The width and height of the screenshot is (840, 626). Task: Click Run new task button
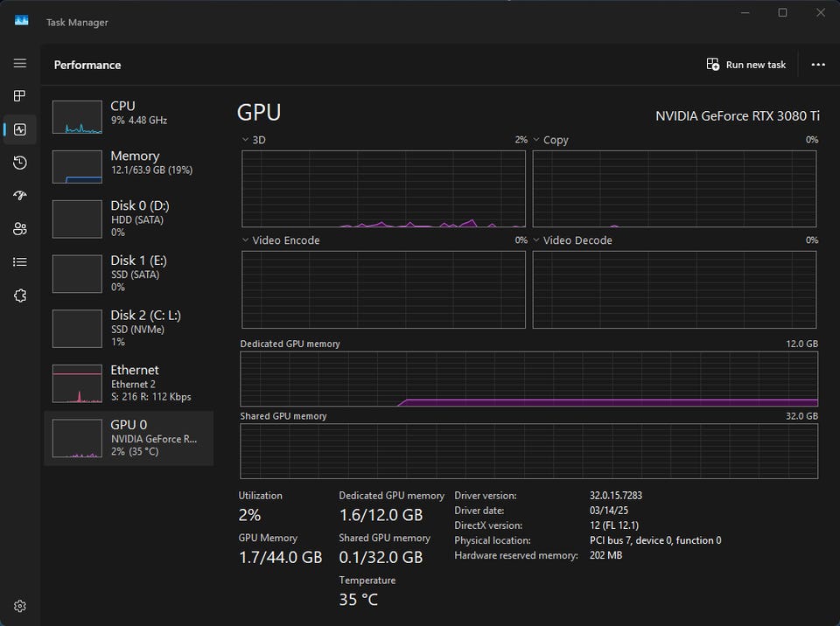pos(746,65)
